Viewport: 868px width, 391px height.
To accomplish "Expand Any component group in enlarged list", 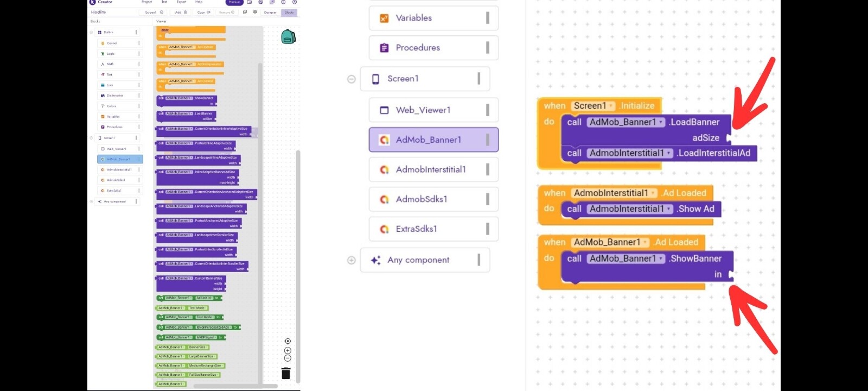I will coord(351,260).
